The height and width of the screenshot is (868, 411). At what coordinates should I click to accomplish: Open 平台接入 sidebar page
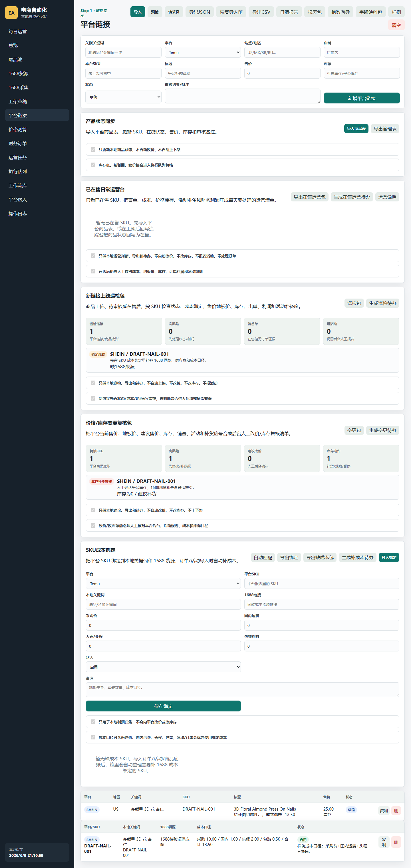pyautogui.click(x=37, y=199)
